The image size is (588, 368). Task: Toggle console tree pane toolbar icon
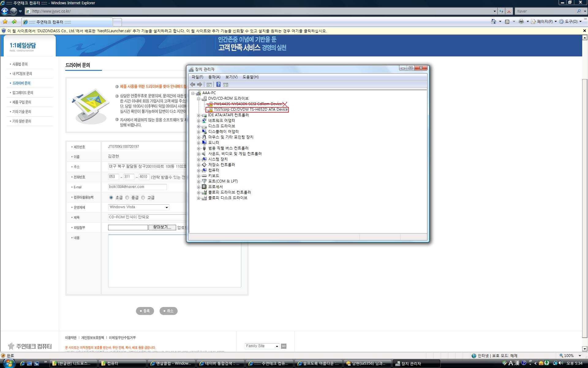pos(209,85)
